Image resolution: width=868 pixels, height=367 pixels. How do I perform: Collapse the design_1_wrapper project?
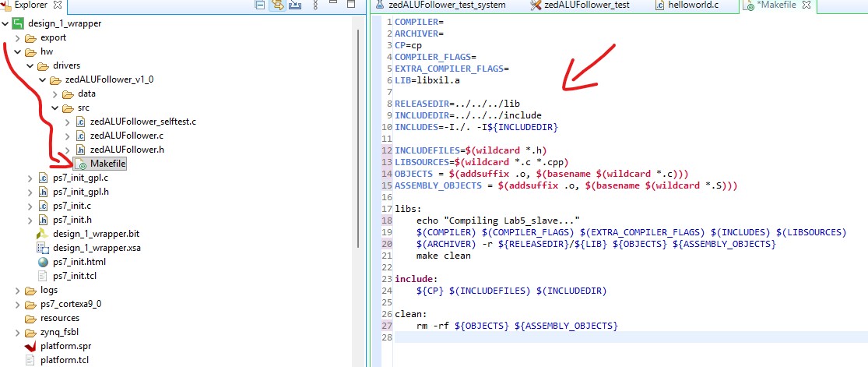[6, 23]
